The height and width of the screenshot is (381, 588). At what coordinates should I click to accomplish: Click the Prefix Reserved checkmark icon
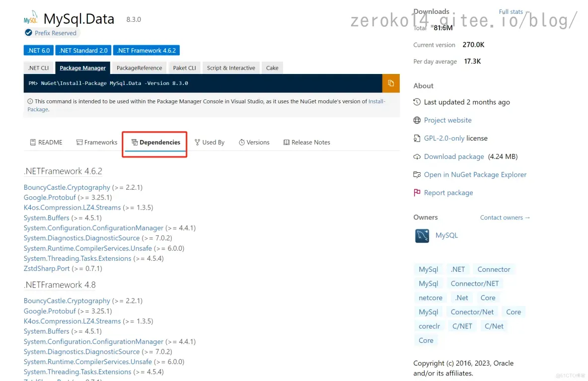coord(28,33)
